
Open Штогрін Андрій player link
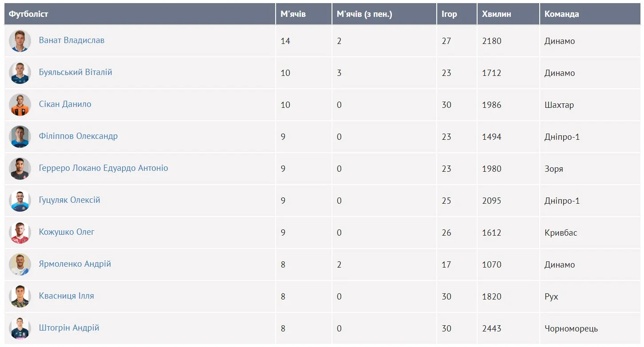pyautogui.click(x=69, y=328)
